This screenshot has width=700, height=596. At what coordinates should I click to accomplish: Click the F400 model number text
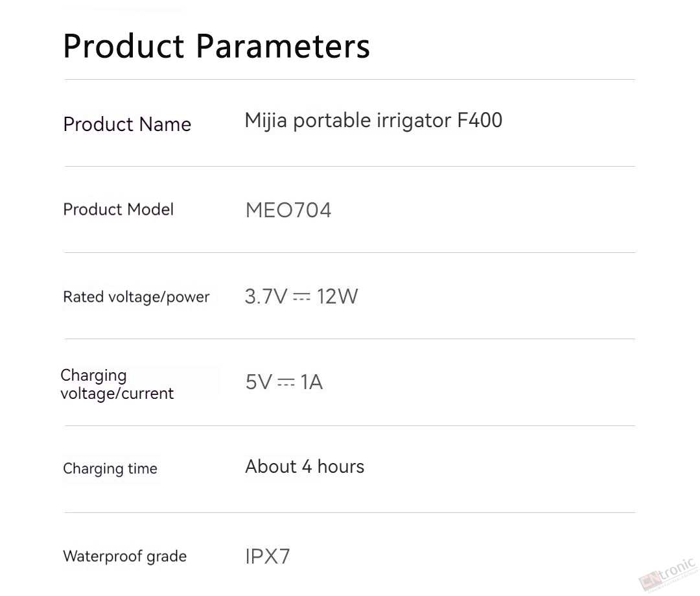(480, 120)
